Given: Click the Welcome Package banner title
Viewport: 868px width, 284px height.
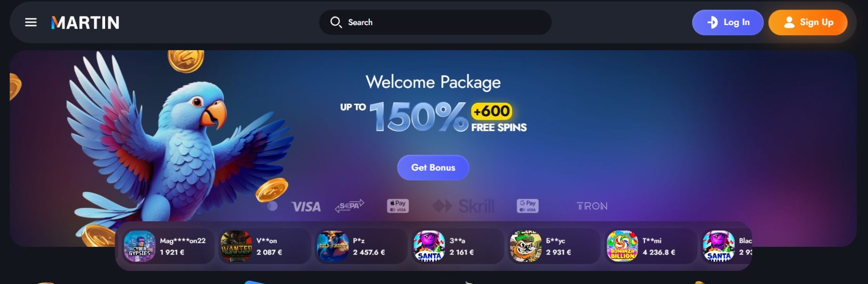Looking at the screenshot, I should [x=433, y=82].
